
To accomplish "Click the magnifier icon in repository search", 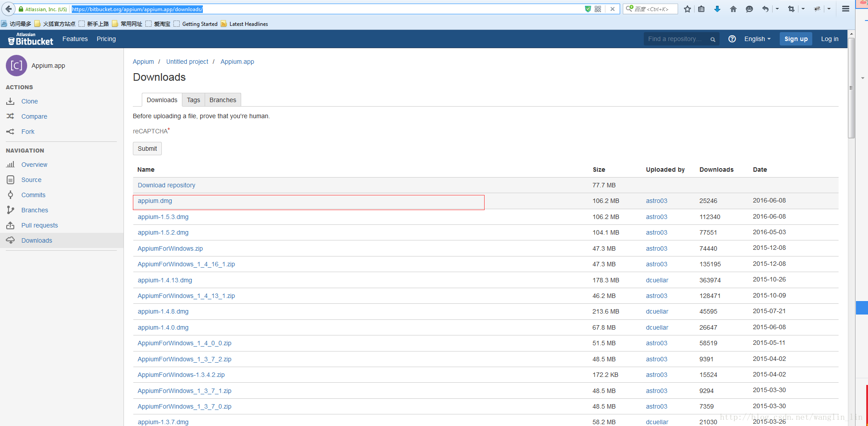I will [713, 39].
